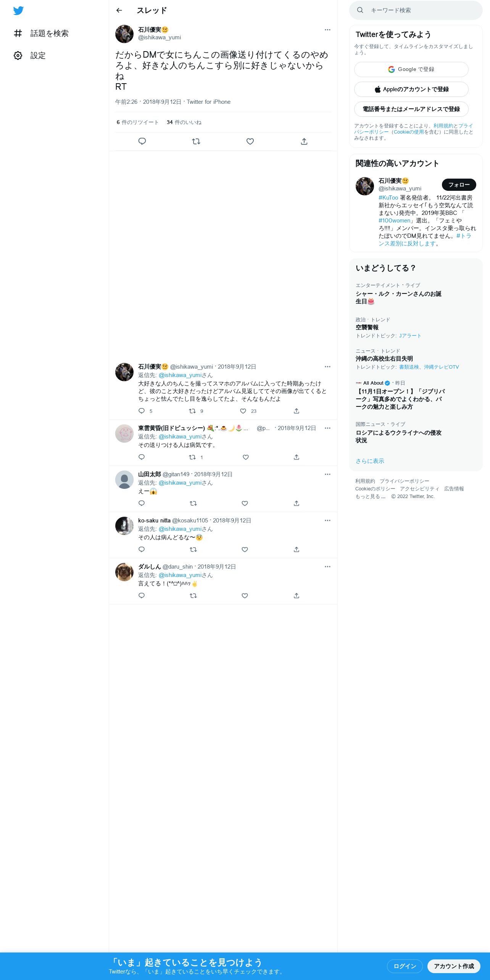Retweet the main tweet

(x=196, y=141)
